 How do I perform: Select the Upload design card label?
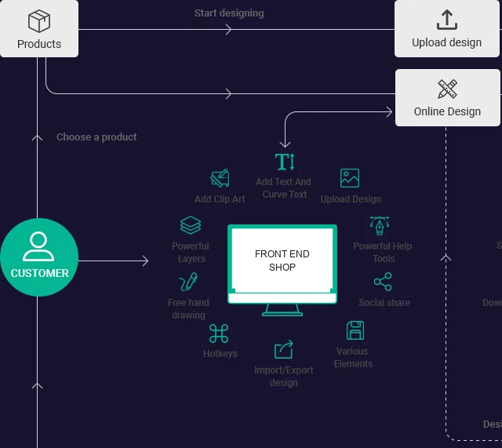pos(446,42)
